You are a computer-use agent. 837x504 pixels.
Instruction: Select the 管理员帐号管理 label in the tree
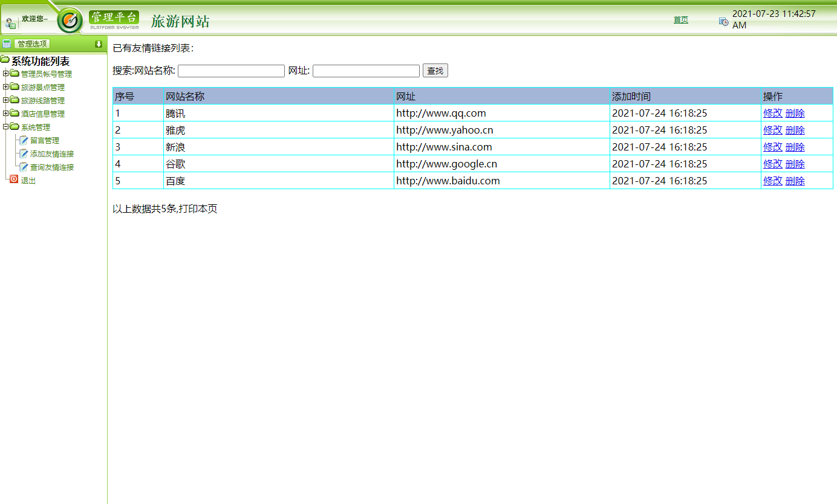[x=47, y=74]
